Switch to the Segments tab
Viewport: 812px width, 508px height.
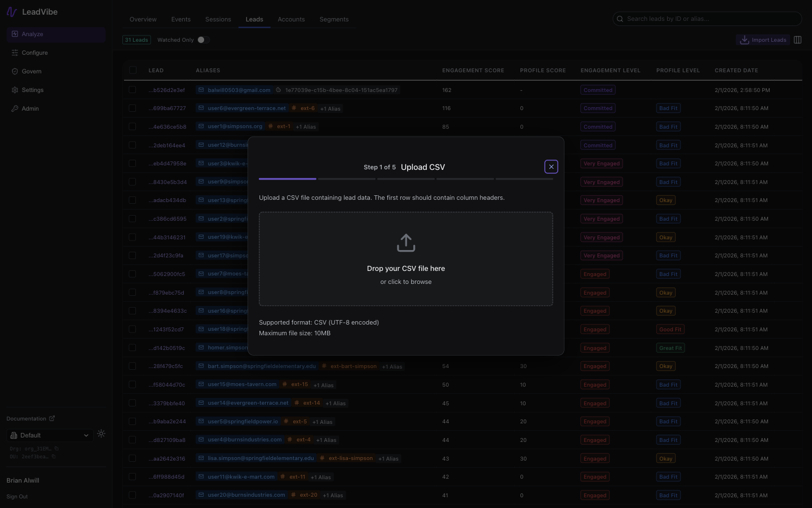tap(334, 19)
